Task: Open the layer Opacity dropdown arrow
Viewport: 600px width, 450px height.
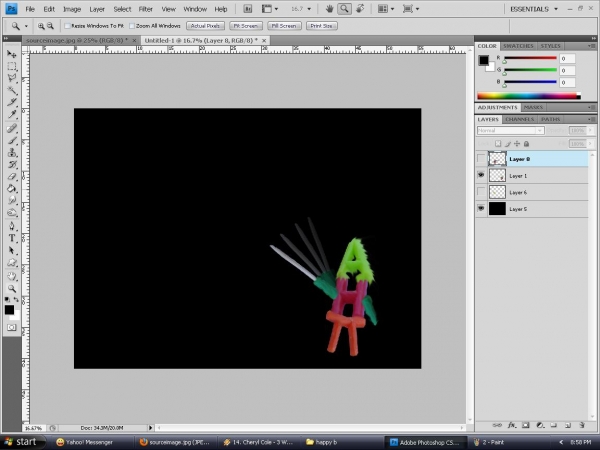Action: [590, 130]
